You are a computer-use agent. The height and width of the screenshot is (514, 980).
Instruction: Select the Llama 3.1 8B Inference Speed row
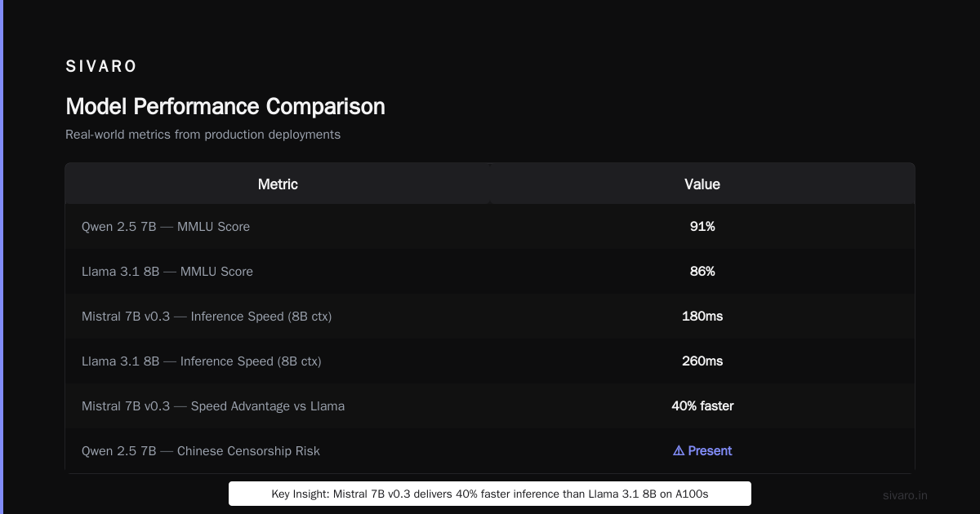(490, 361)
